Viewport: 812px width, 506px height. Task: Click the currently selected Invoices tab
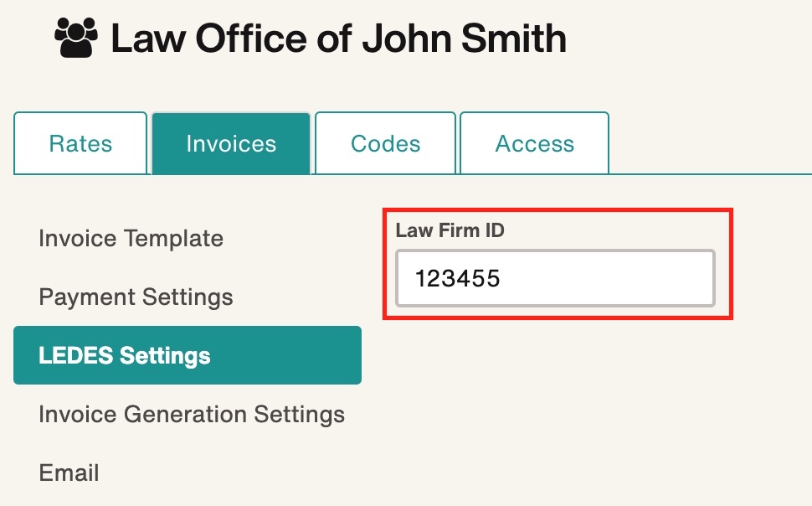click(231, 142)
